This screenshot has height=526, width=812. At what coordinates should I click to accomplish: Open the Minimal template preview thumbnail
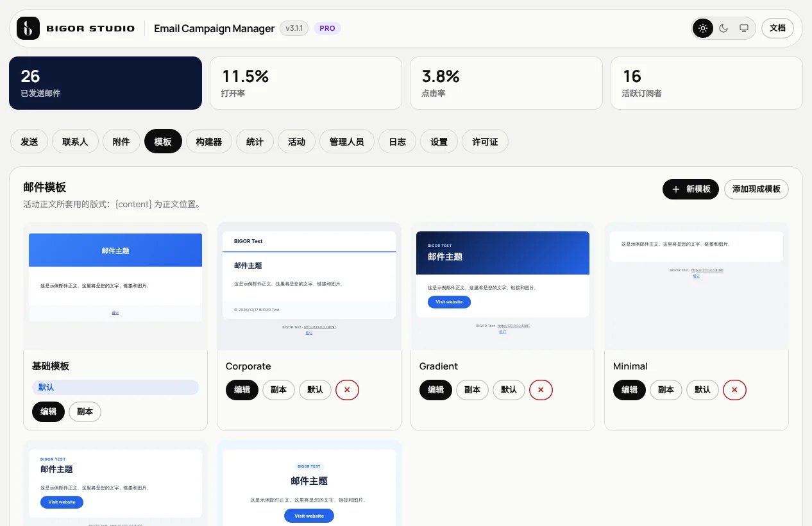[697, 286]
